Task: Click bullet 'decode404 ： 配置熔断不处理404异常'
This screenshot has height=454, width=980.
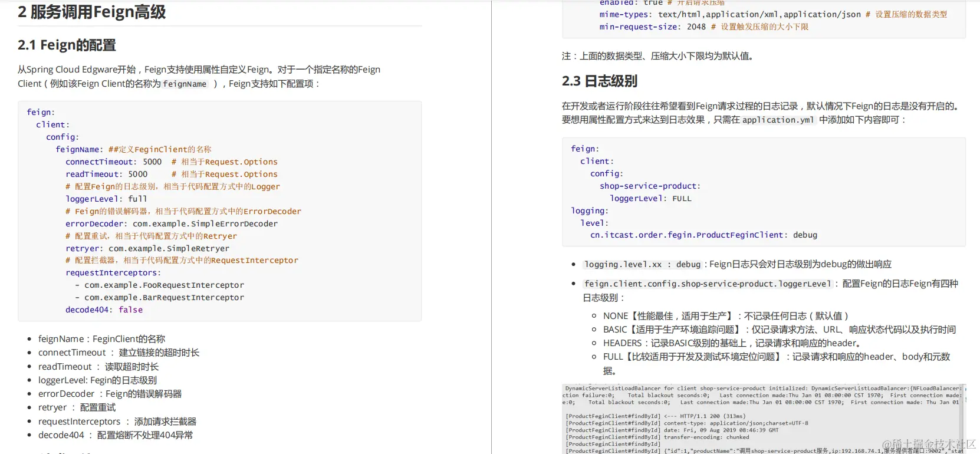Action: tap(116, 435)
